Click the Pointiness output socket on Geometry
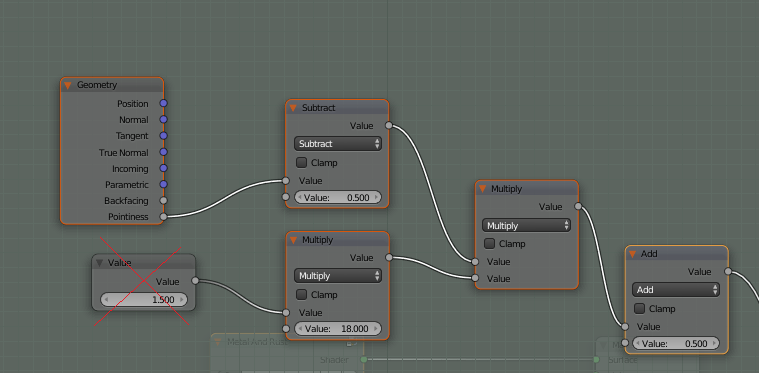This screenshot has height=373, width=759. coord(164,217)
